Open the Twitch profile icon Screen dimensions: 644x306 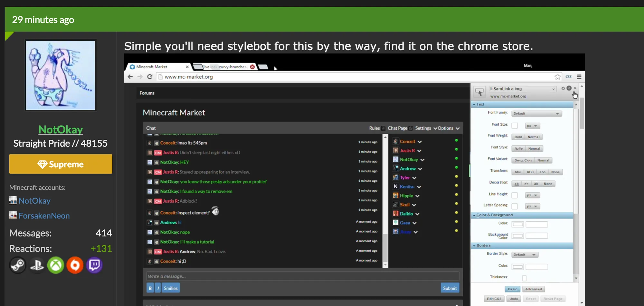[94, 265]
